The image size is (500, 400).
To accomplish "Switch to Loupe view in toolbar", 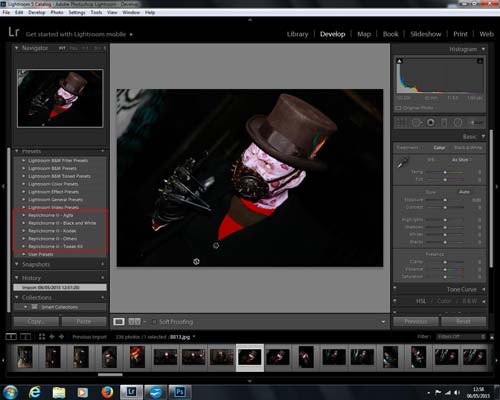I will 119,322.
